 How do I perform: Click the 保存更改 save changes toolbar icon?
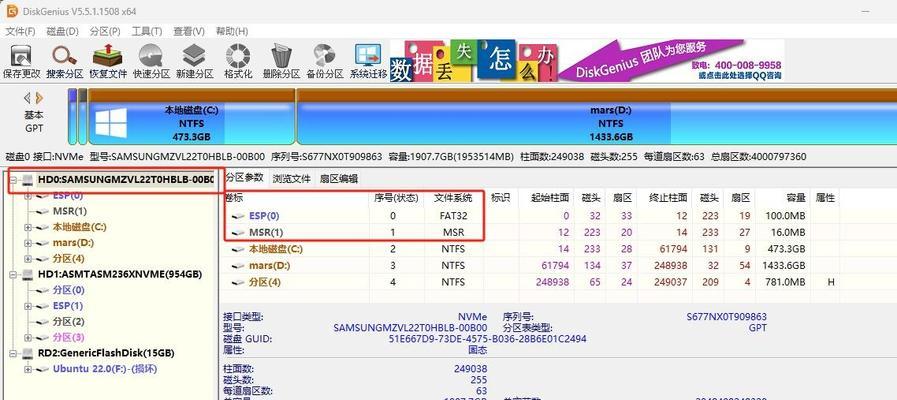click(x=22, y=56)
